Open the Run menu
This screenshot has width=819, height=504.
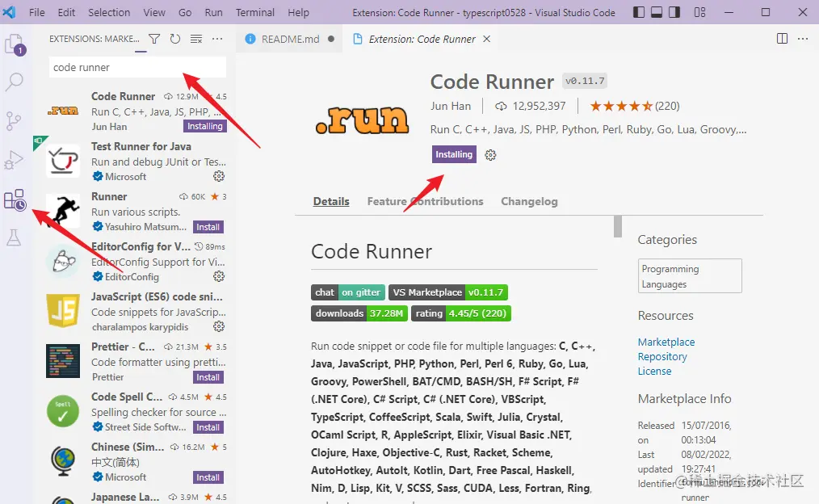(x=213, y=12)
